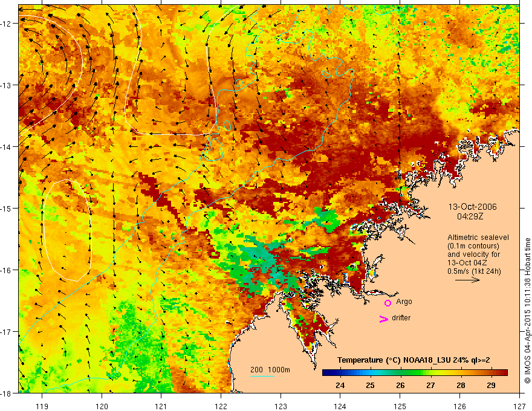Click latitude axis label -13

[x=6, y=85]
